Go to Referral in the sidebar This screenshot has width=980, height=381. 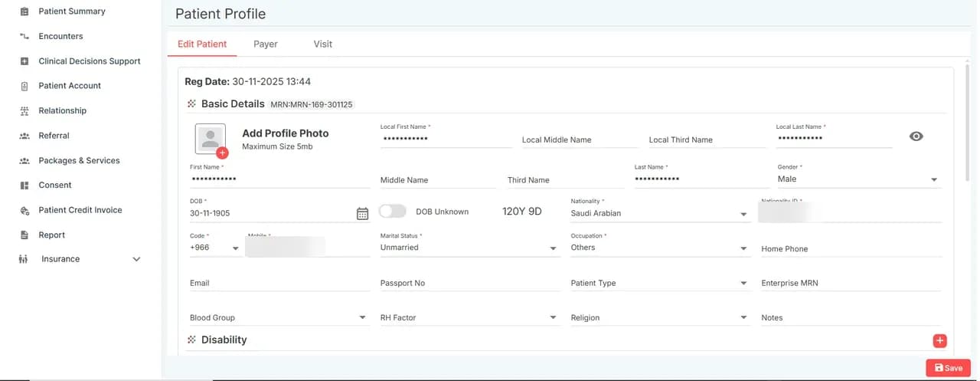(x=54, y=136)
